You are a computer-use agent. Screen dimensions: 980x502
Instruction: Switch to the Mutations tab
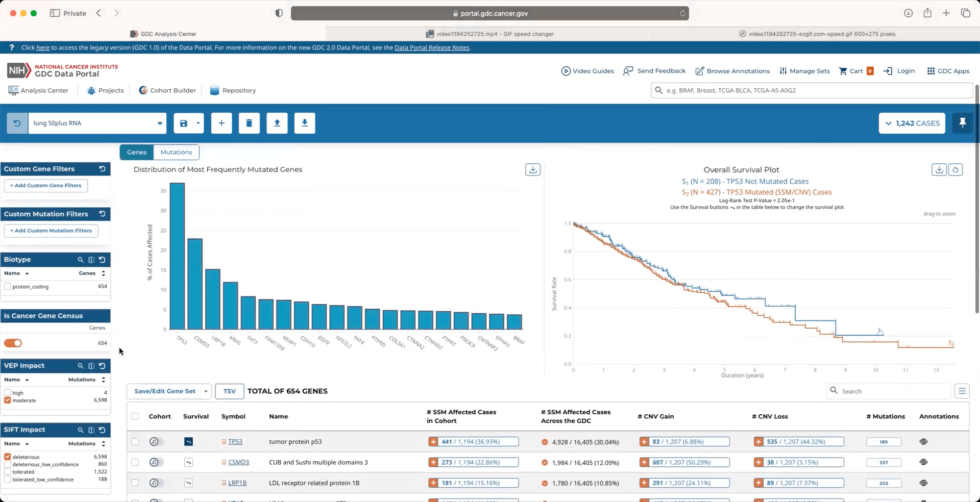(176, 152)
